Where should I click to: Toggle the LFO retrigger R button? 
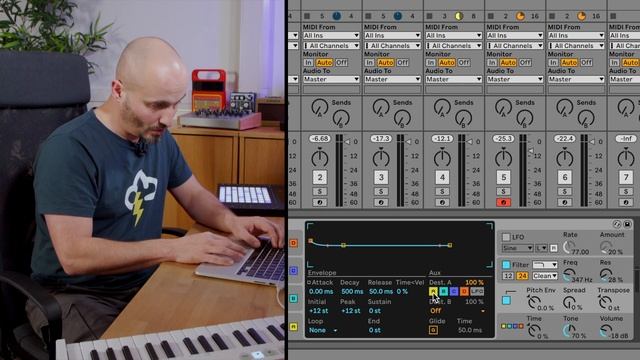[x=553, y=248]
